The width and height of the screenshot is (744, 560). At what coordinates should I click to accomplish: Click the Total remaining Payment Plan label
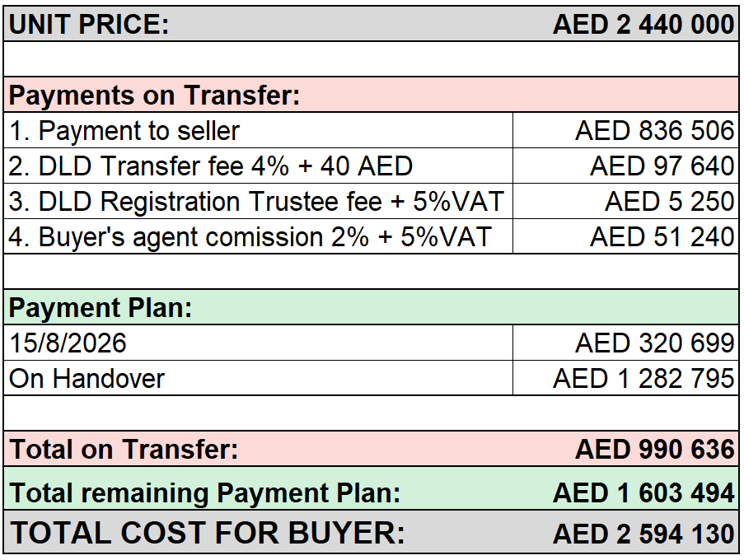[x=204, y=492]
